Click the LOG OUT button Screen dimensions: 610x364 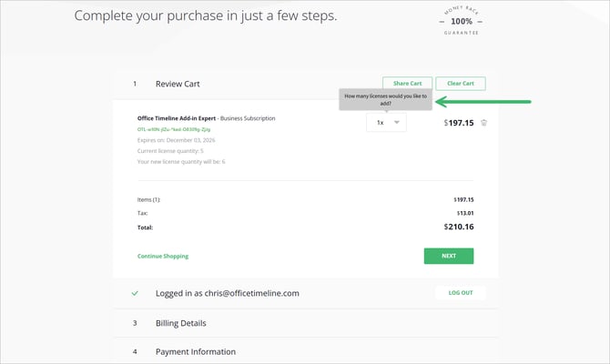[x=461, y=293]
